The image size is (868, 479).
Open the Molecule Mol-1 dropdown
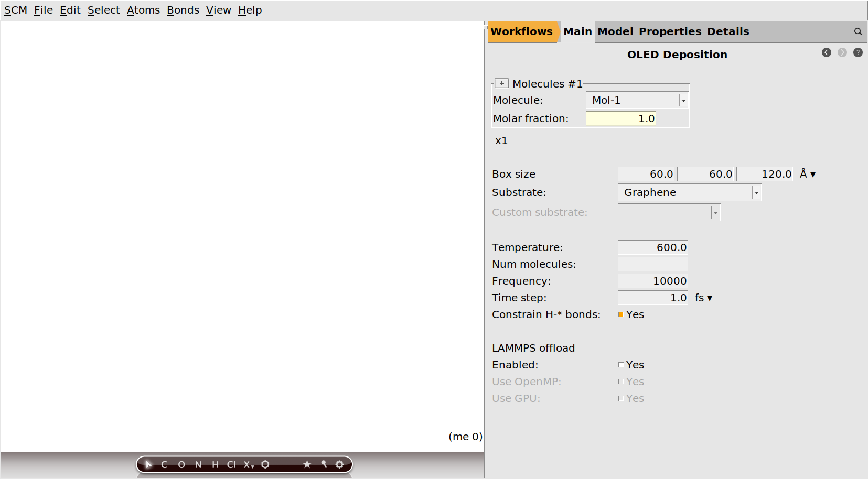click(683, 100)
